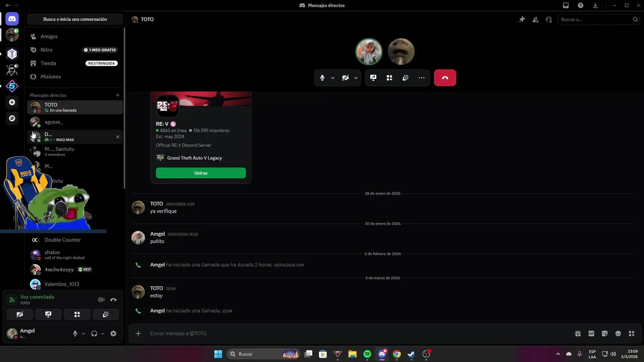This screenshot has width=644, height=362.
Task: Show TOTO's user profile panel
Action: pos(549,19)
